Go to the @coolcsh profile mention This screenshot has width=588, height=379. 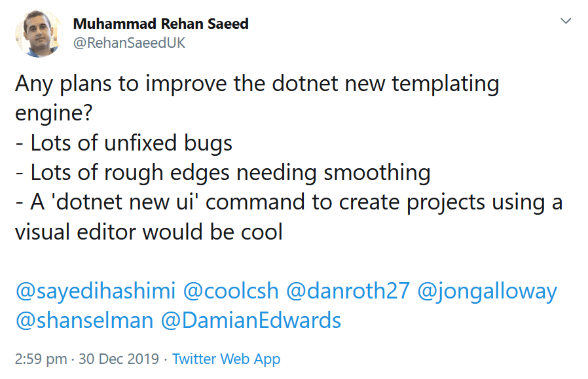(230, 291)
